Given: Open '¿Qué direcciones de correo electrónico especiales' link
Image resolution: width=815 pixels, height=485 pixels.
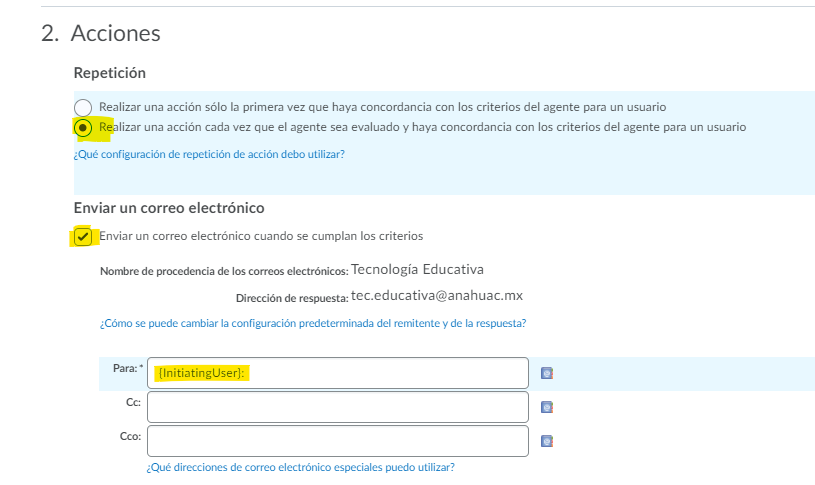Looking at the screenshot, I should coord(300,467).
